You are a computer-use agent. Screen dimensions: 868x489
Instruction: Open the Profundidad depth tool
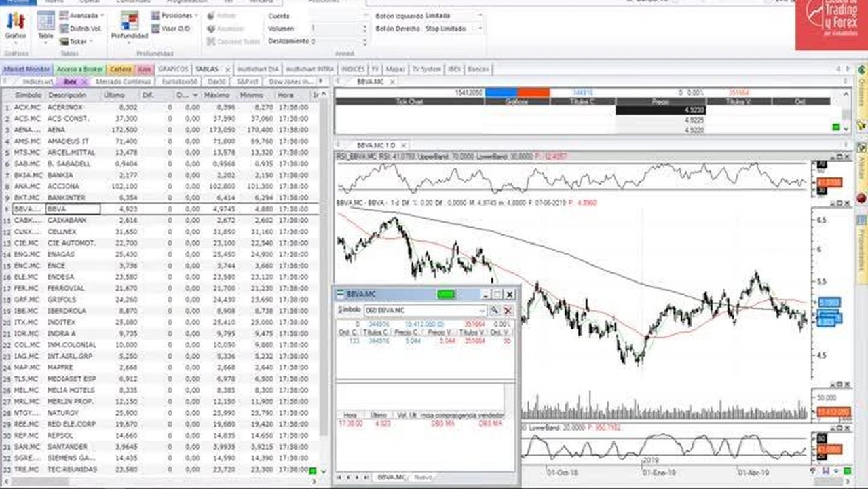[x=129, y=26]
